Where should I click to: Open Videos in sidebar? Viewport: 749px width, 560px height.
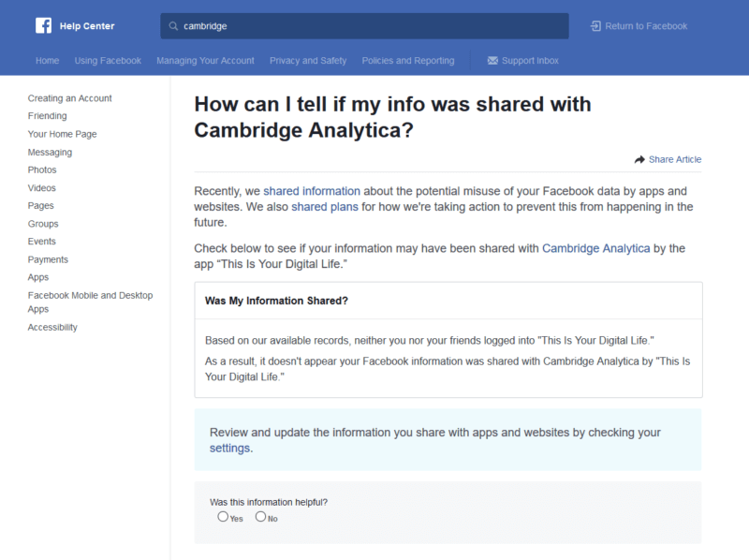41,188
